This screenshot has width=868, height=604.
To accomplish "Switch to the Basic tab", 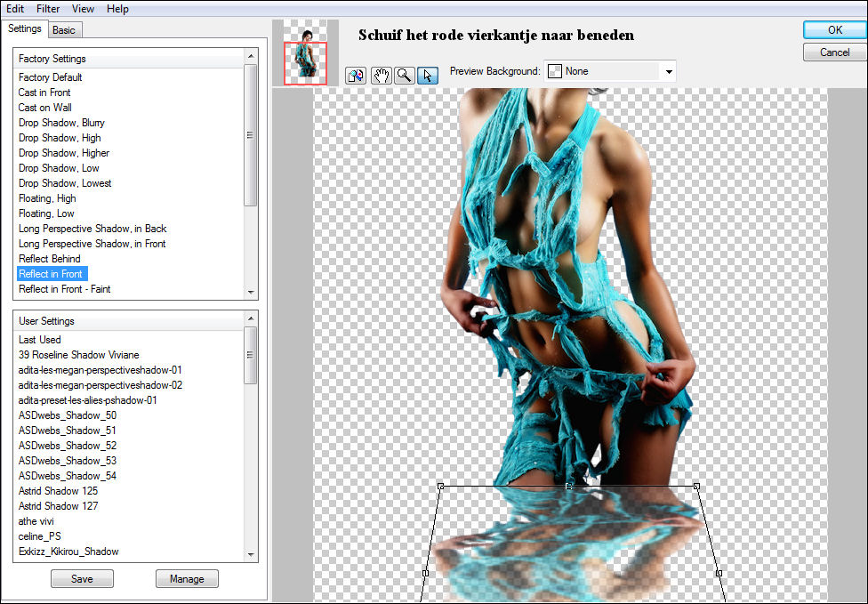I will coord(64,30).
